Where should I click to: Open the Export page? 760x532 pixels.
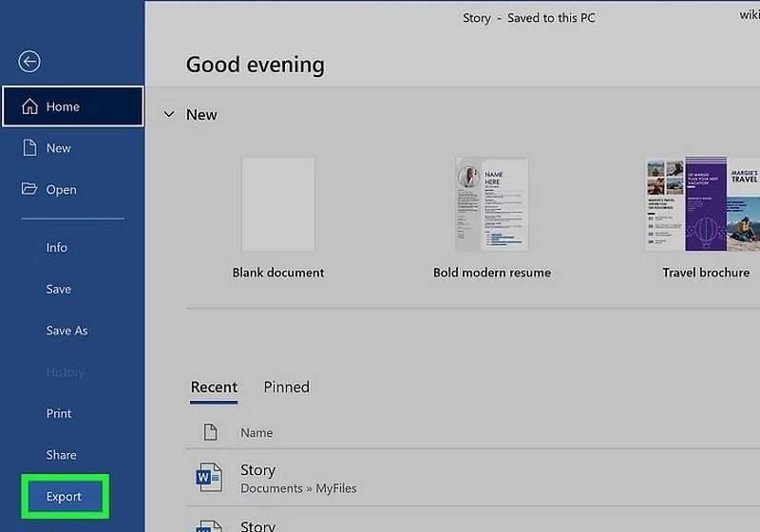(64, 497)
